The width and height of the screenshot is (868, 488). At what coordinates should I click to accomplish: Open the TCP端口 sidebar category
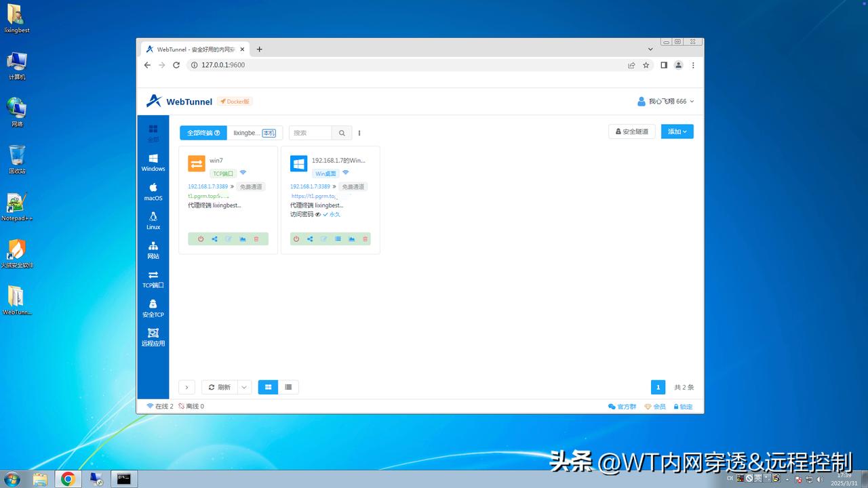pos(153,279)
